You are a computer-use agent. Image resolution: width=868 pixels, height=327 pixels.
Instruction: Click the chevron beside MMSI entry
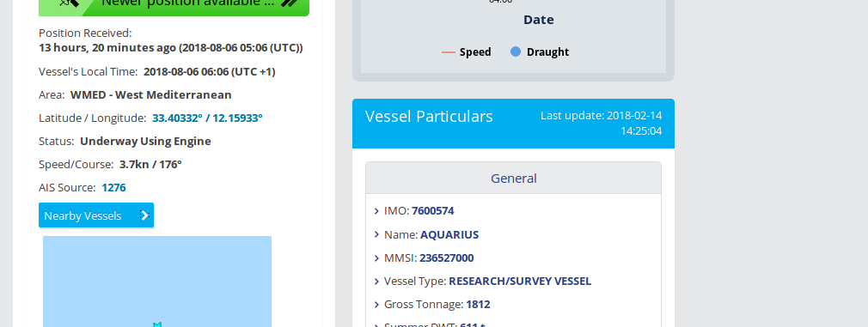point(376,257)
